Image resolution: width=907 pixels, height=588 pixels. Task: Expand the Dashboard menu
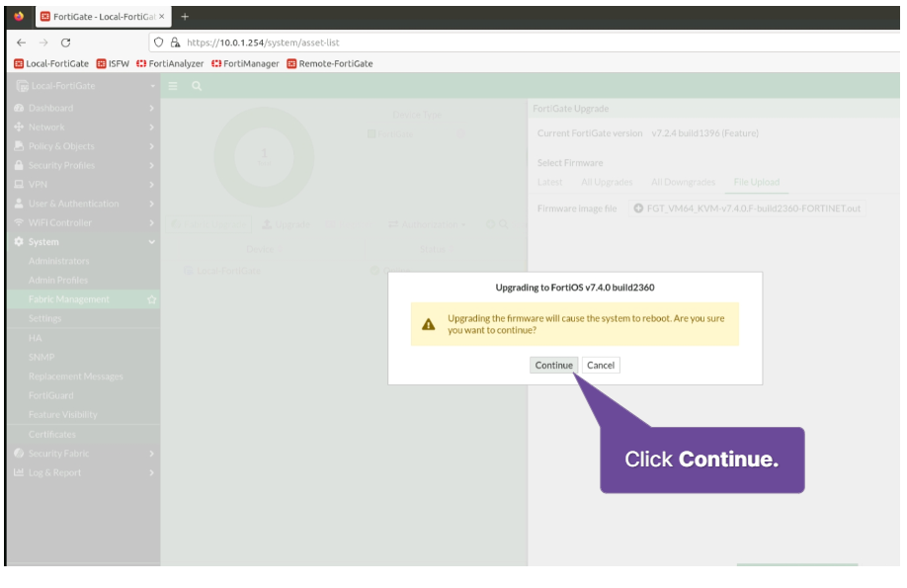(84, 109)
